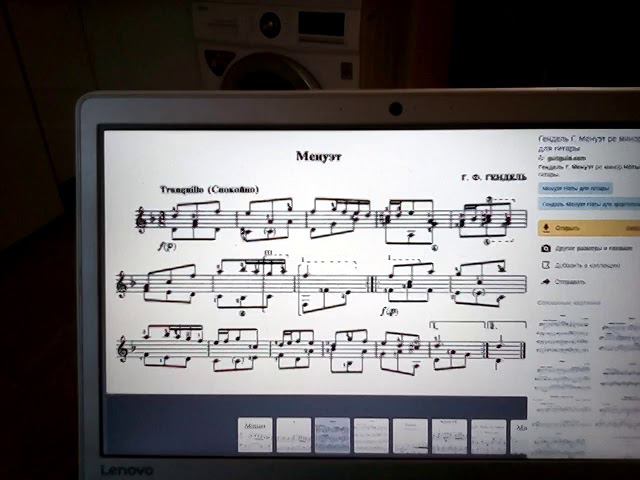Click the download arrow icon on Открыть button
The width and height of the screenshot is (640, 480).
(547, 228)
